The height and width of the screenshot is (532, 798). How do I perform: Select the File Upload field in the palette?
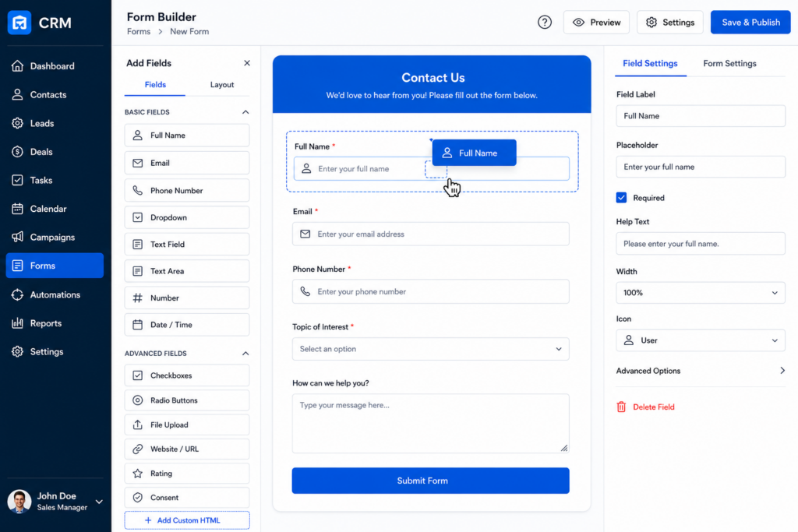(x=187, y=425)
